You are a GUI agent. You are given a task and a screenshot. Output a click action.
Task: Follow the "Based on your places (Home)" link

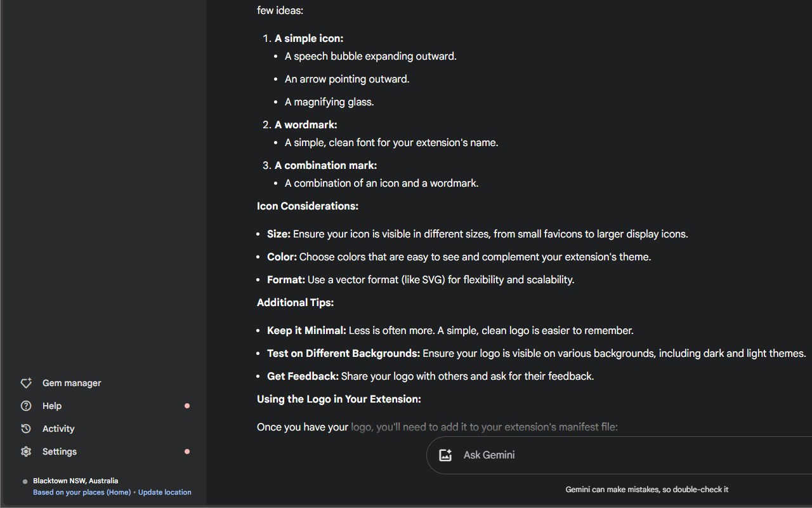[x=82, y=492]
